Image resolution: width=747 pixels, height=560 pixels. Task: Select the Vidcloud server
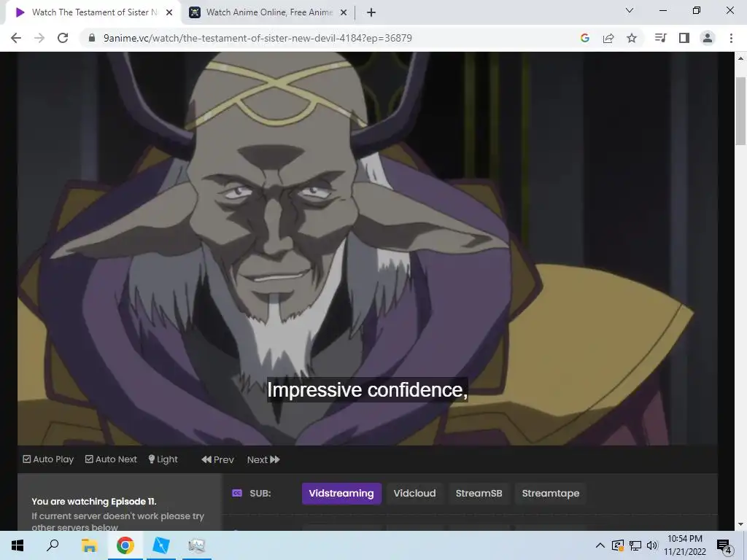[x=414, y=494]
